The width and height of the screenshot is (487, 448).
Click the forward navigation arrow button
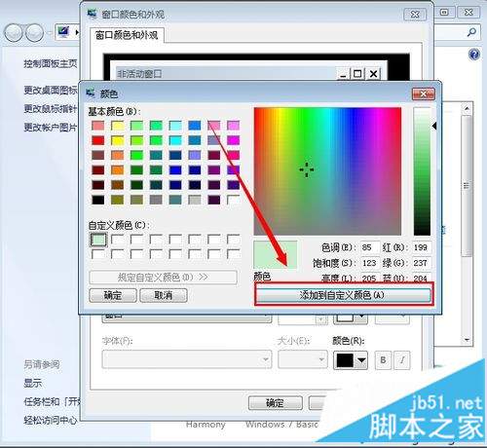pos(34,33)
